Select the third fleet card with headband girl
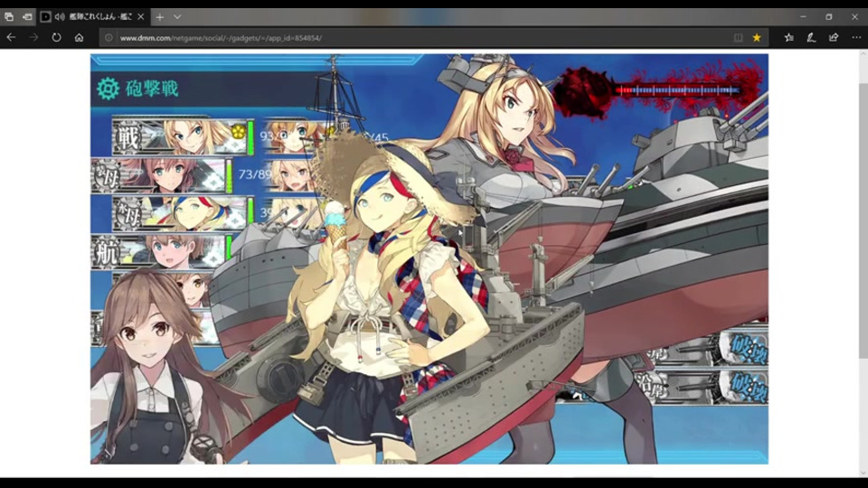The width and height of the screenshot is (868, 488). click(x=182, y=213)
